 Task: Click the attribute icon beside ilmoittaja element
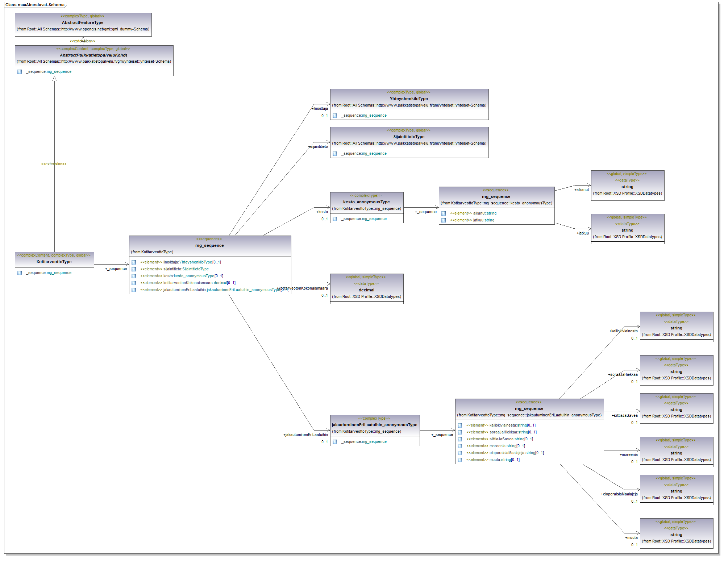(134, 262)
